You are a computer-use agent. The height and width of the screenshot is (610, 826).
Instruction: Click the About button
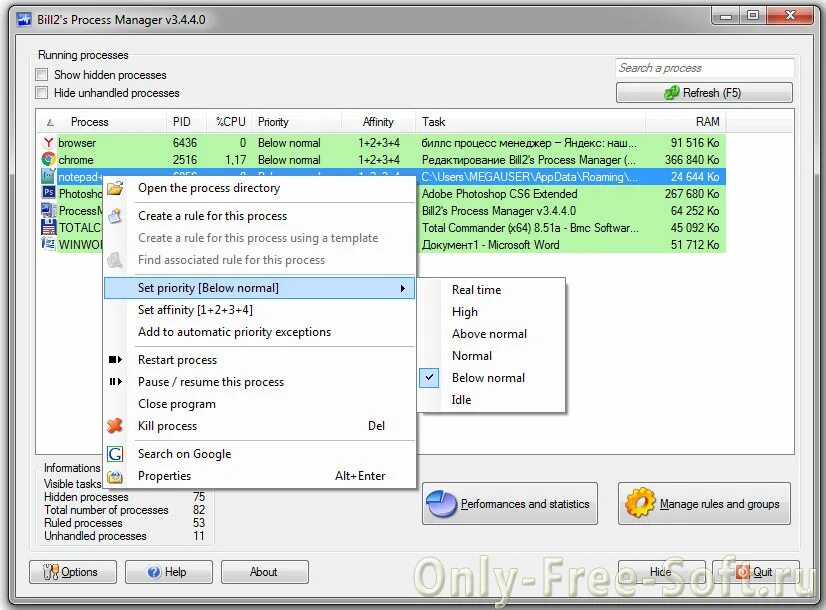coord(264,572)
